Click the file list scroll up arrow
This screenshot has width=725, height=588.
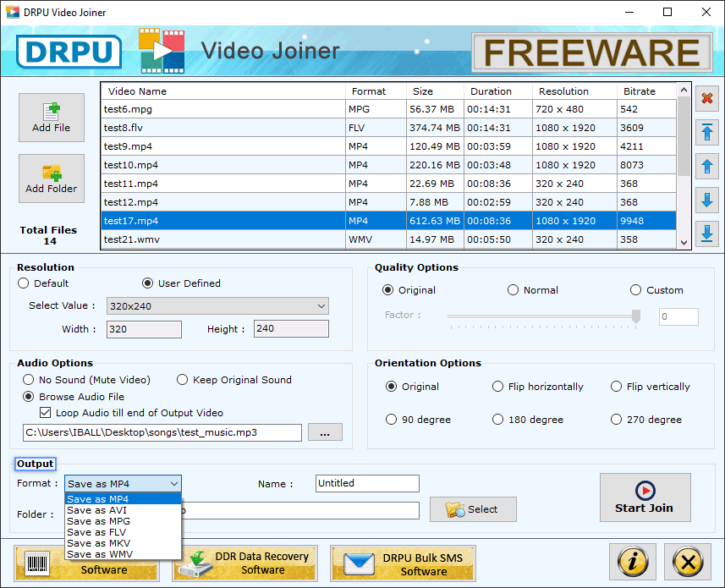coord(684,90)
